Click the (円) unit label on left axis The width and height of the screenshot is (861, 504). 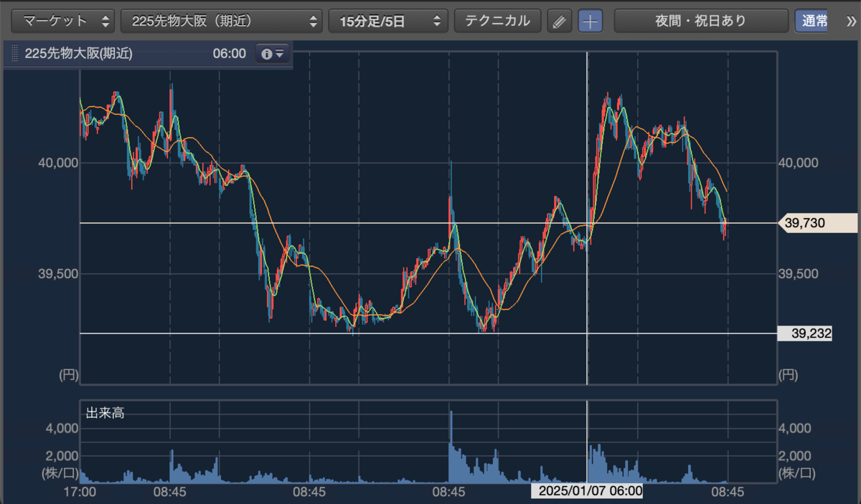68,374
